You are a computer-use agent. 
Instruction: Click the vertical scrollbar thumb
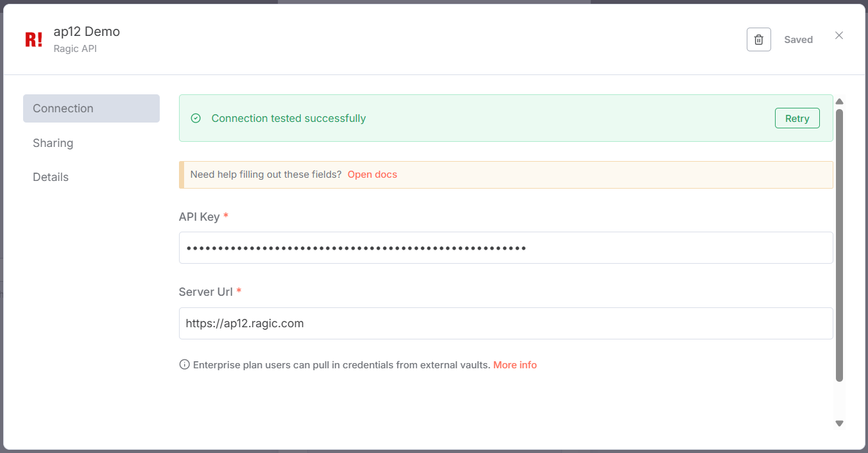(839, 244)
